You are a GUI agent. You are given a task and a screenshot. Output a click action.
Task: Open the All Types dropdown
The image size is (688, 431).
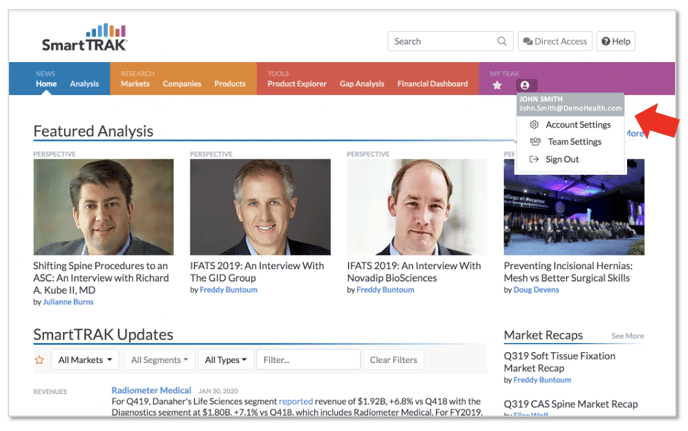[226, 360]
